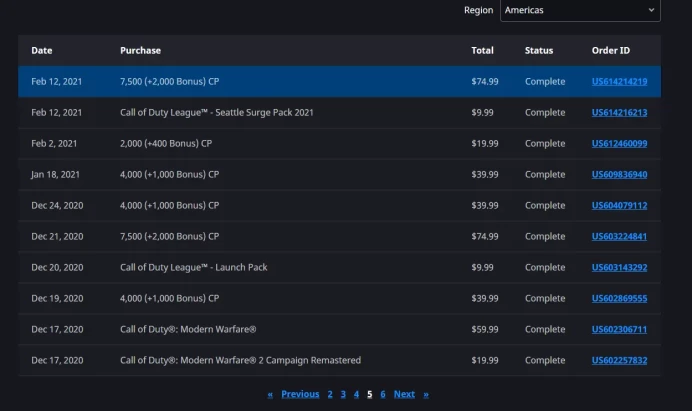Select Call of Duty: Modern Warfare purchase text
This screenshot has width=692, height=411.
188,329
